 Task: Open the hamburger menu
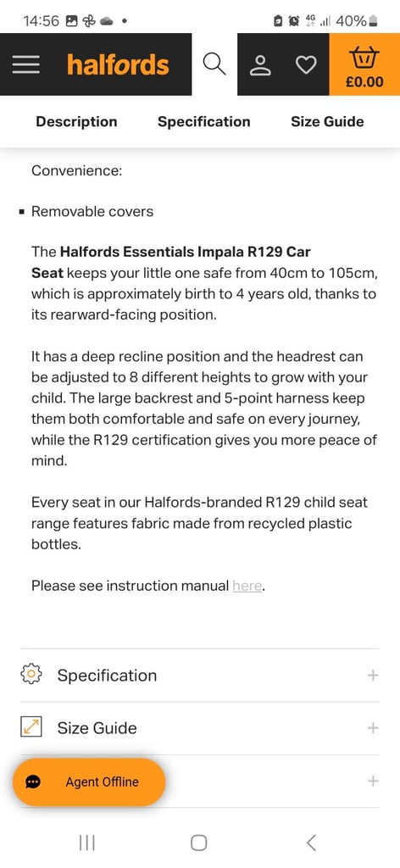point(26,65)
